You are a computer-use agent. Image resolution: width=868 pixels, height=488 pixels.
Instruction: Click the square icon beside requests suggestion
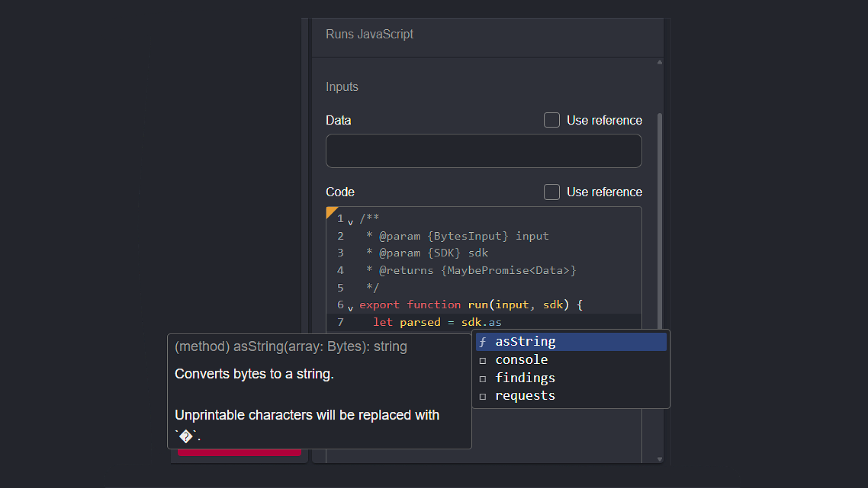click(483, 396)
